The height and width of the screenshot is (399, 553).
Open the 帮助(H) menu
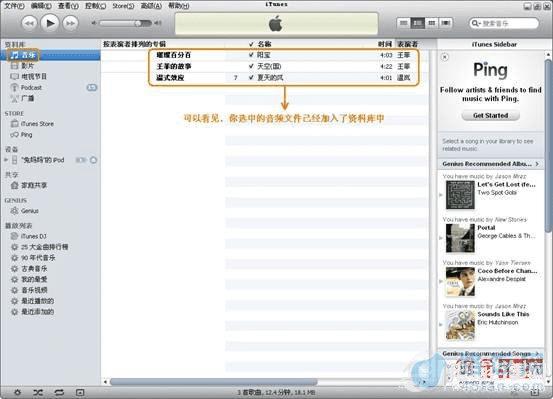178,6
